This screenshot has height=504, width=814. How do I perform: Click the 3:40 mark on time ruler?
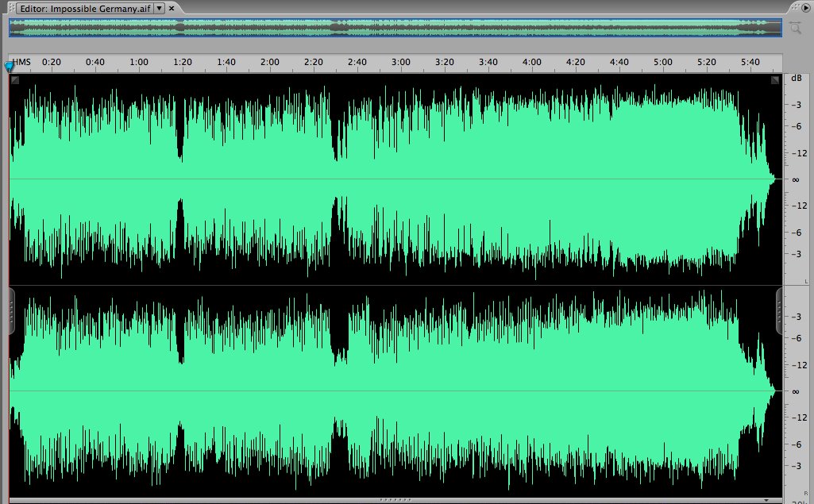tap(488, 62)
